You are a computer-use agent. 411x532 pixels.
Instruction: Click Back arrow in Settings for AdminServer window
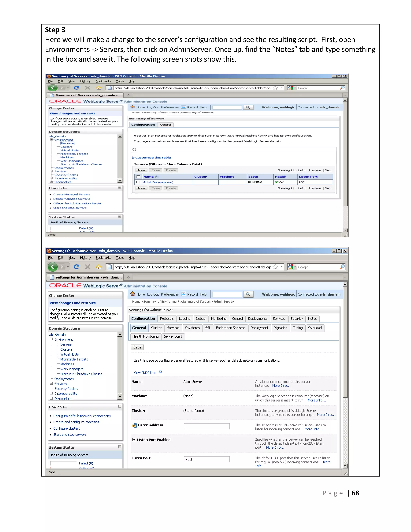(x=52, y=267)
